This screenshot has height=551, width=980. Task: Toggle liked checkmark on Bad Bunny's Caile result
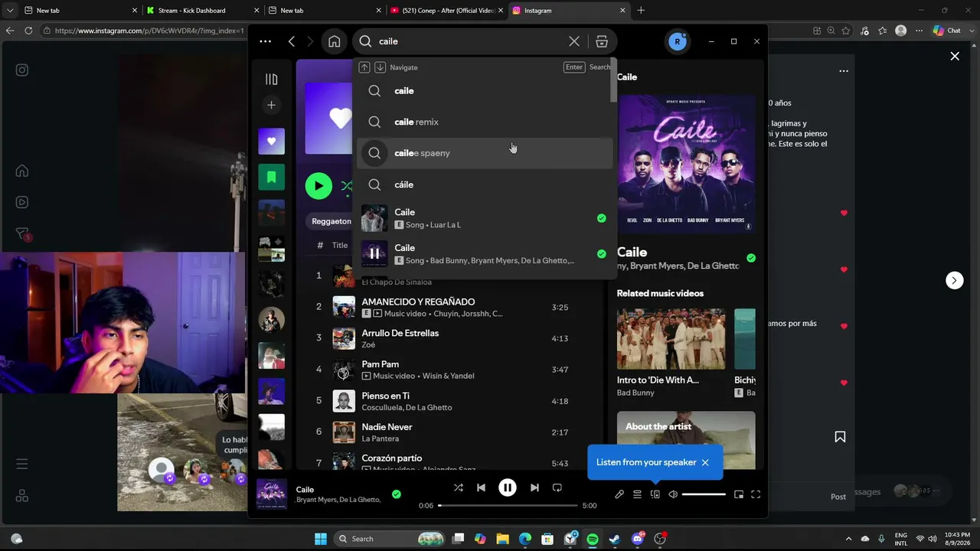pos(601,253)
